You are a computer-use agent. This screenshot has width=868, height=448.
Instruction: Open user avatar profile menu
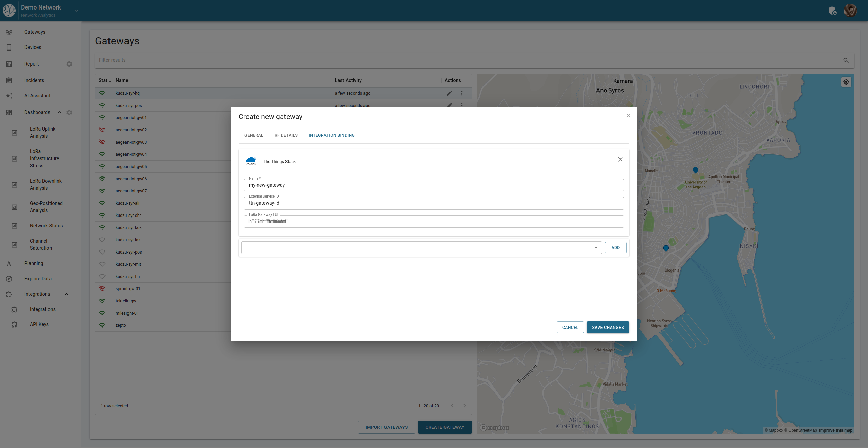click(850, 11)
